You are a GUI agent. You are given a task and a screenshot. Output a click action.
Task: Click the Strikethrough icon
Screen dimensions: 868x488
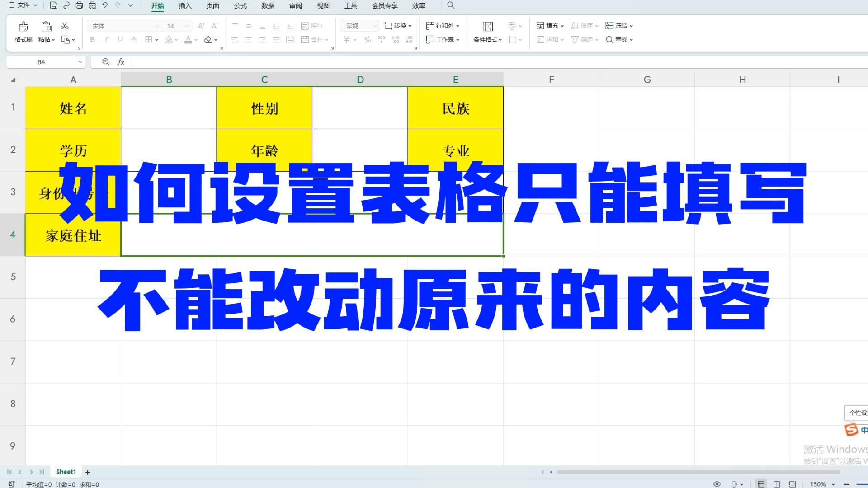click(x=134, y=40)
